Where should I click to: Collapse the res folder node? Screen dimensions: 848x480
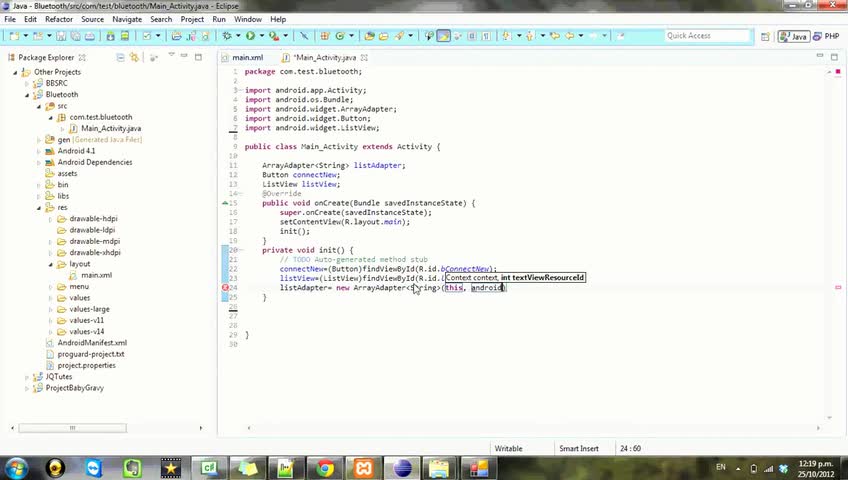[38, 208]
